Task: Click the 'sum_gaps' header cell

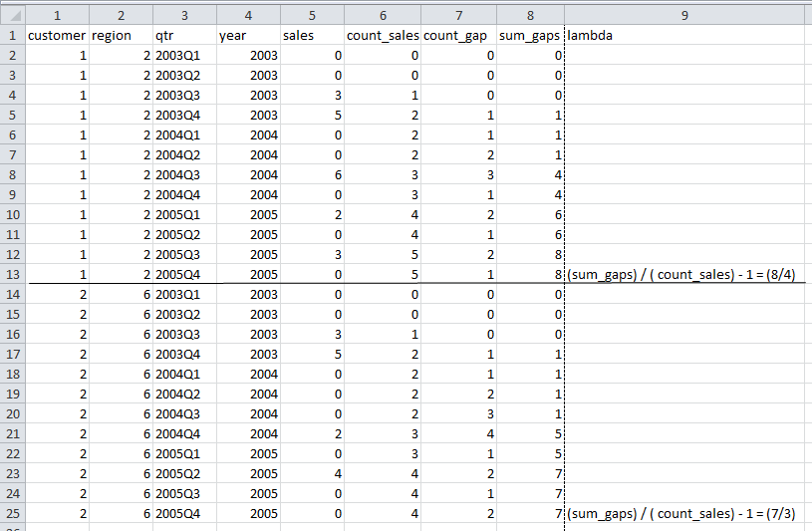Action: [530, 35]
